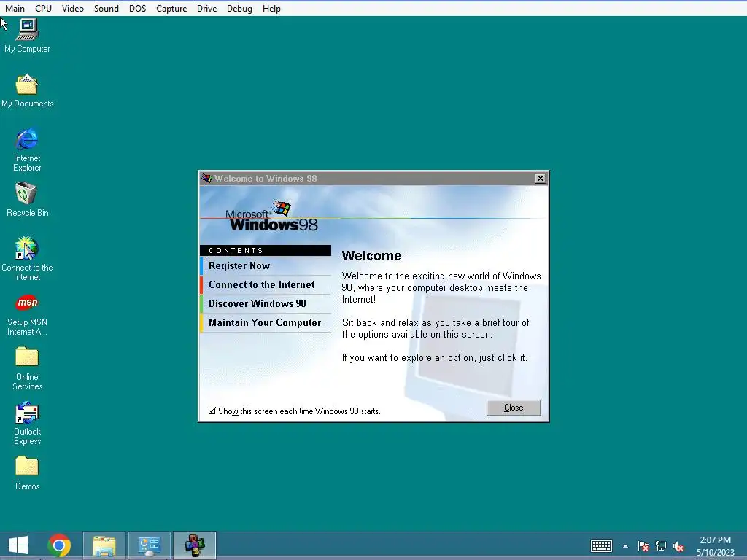
Task: Select the Outlook Express desktop icon
Action: pyautogui.click(x=27, y=424)
